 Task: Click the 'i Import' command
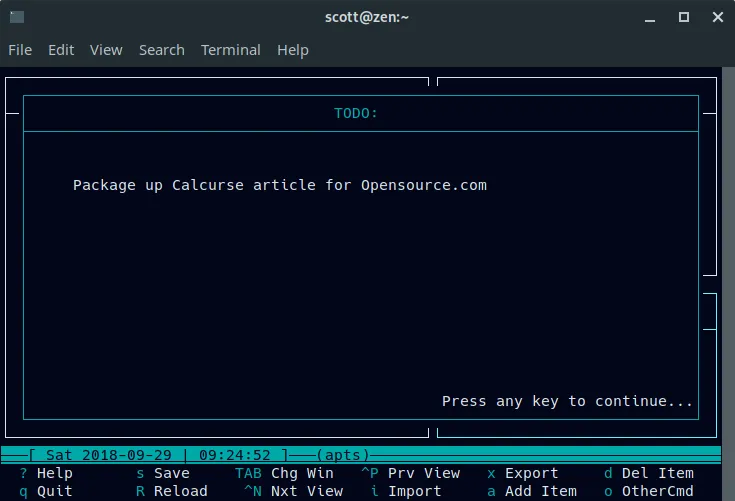(406, 491)
